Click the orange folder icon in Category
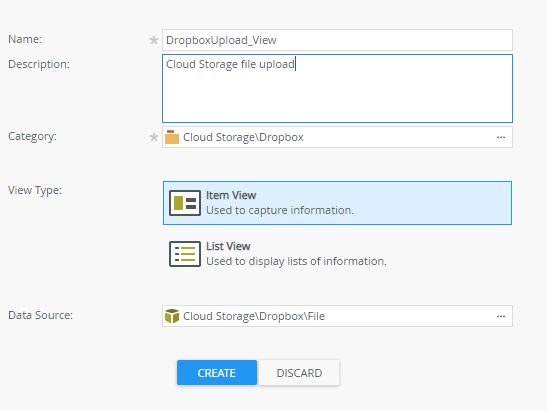547x410 pixels. click(x=172, y=137)
